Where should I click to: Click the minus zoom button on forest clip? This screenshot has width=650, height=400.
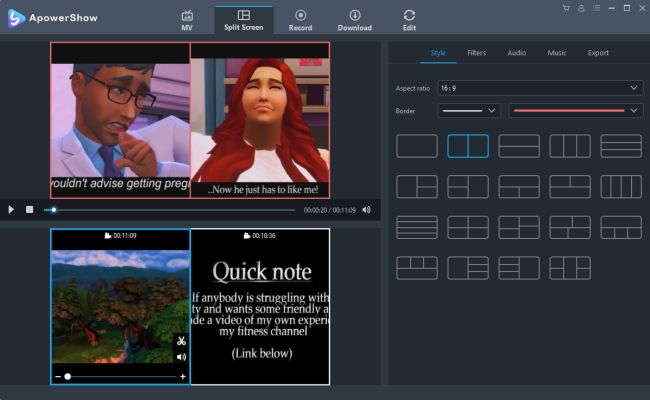click(x=58, y=376)
